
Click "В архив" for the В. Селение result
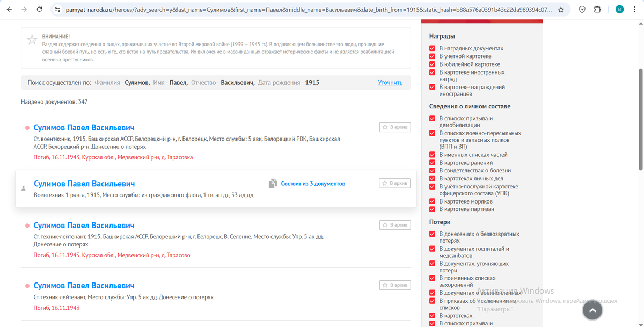tap(395, 225)
